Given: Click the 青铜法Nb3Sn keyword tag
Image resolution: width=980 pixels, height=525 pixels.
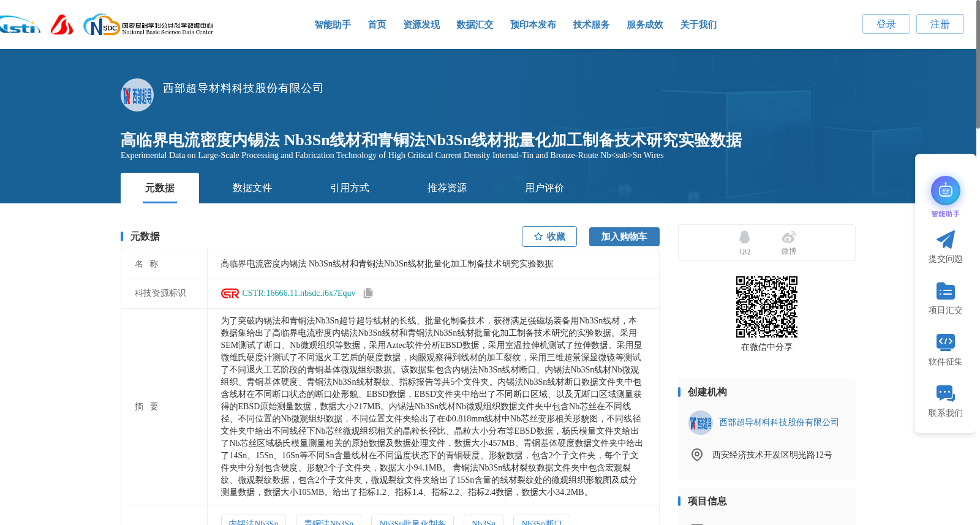Looking at the screenshot, I should tap(329, 521).
